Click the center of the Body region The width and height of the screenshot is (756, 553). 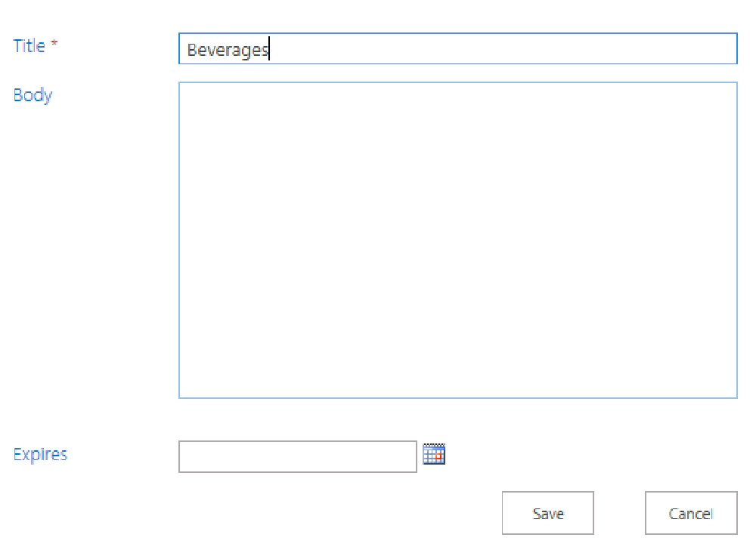[x=457, y=240]
